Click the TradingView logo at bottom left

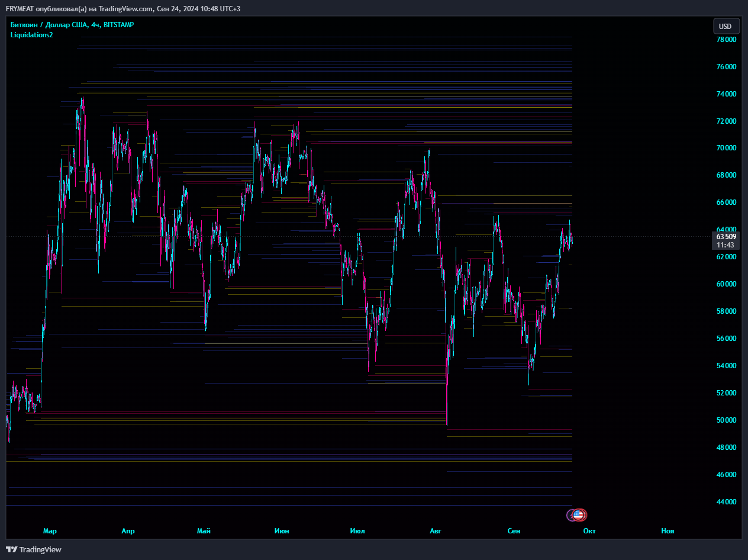click(34, 549)
